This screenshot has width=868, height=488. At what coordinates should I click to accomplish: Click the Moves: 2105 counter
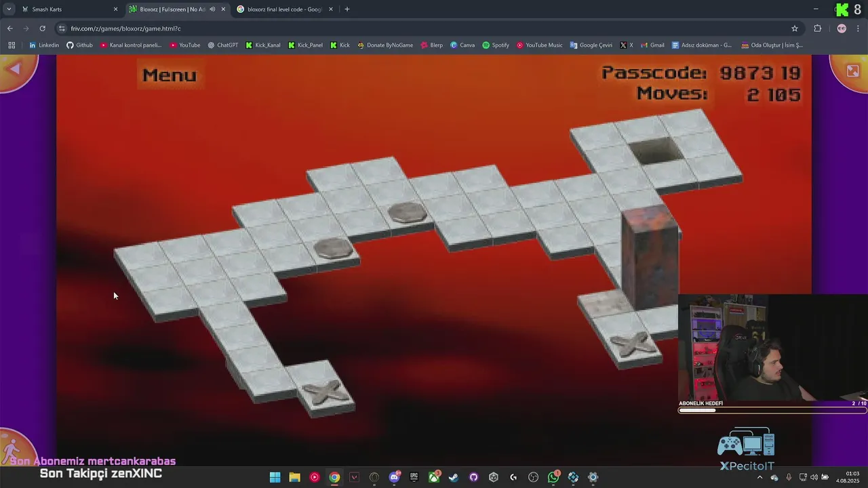click(x=718, y=94)
